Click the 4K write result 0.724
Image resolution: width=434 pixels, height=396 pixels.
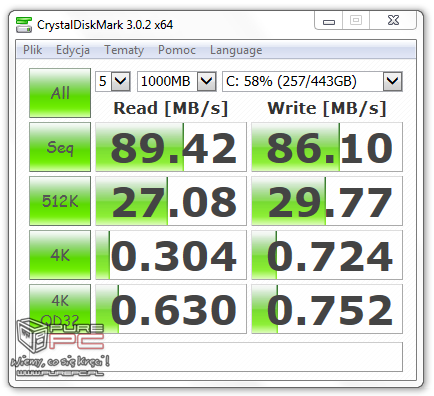[327, 255]
